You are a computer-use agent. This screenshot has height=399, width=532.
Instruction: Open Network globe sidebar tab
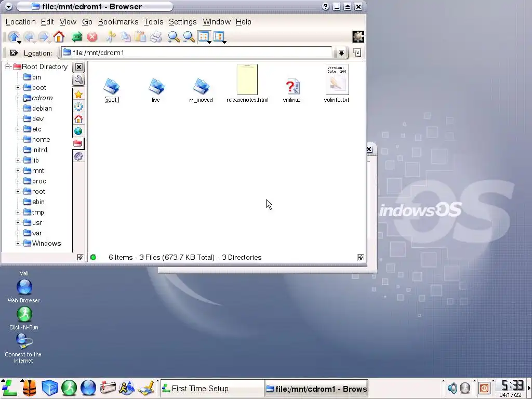(x=78, y=131)
